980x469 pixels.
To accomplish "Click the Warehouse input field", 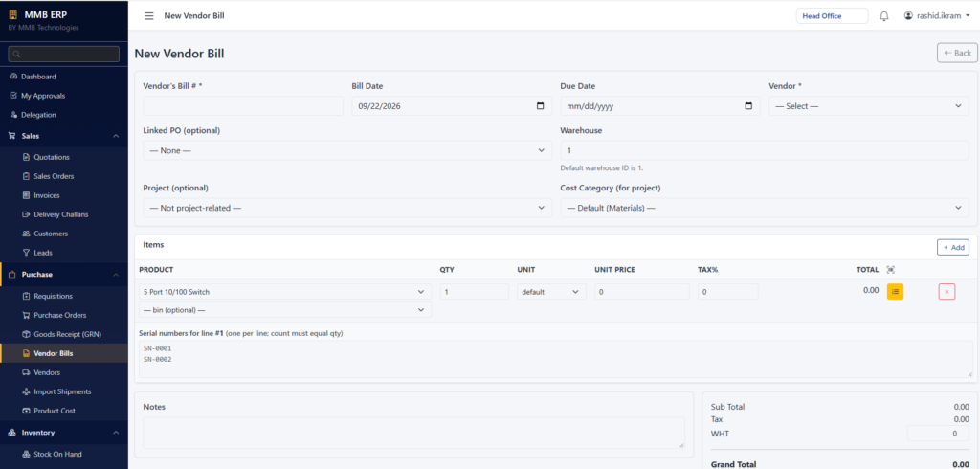I will pyautogui.click(x=765, y=150).
